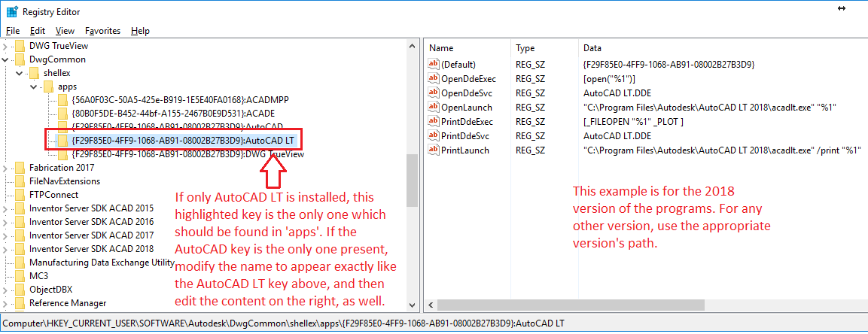Click the values pane horizontal scrollbar thumb

click(570, 305)
